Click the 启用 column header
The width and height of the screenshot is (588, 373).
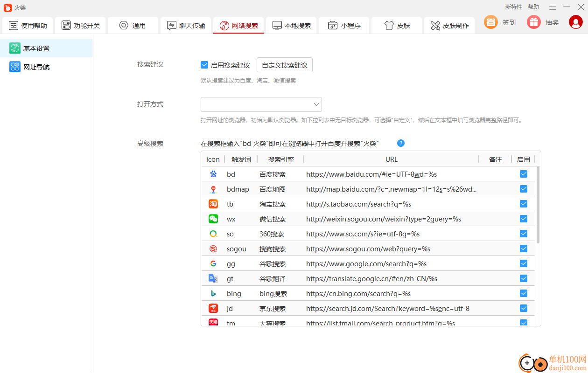click(x=524, y=159)
